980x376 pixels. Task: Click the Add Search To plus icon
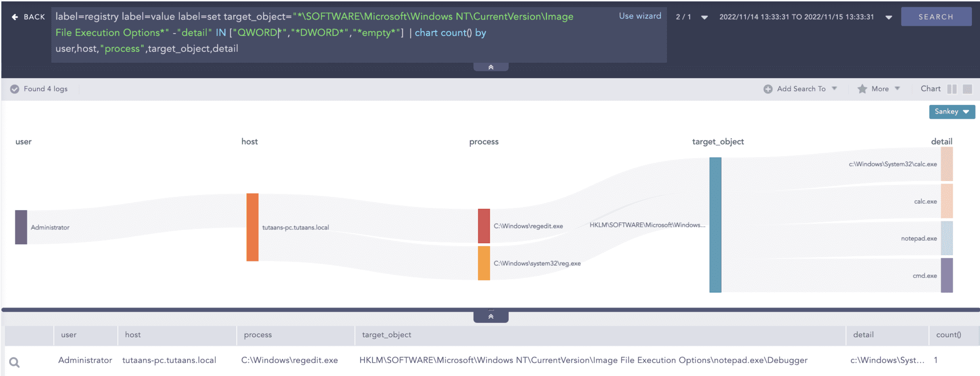coord(768,89)
